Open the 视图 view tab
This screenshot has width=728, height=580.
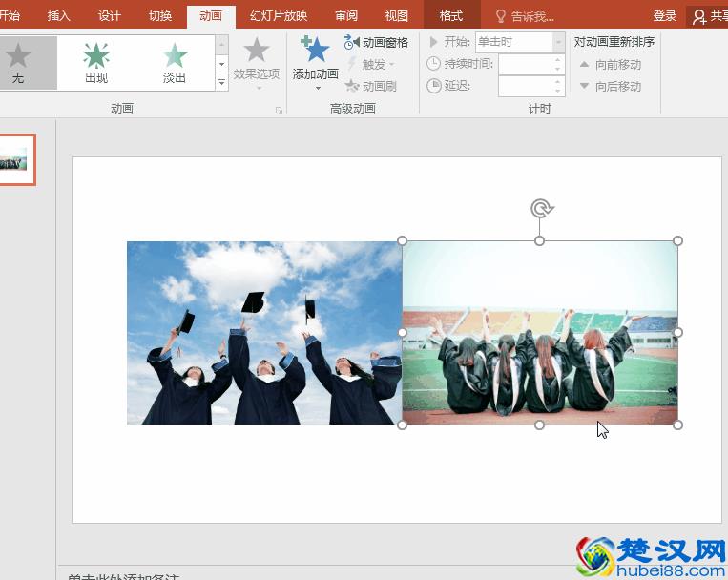tap(397, 16)
